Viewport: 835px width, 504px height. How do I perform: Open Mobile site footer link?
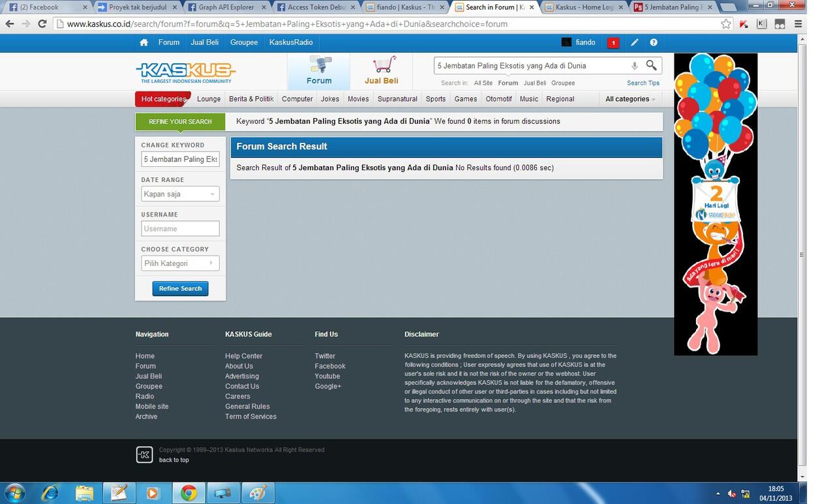pos(152,406)
